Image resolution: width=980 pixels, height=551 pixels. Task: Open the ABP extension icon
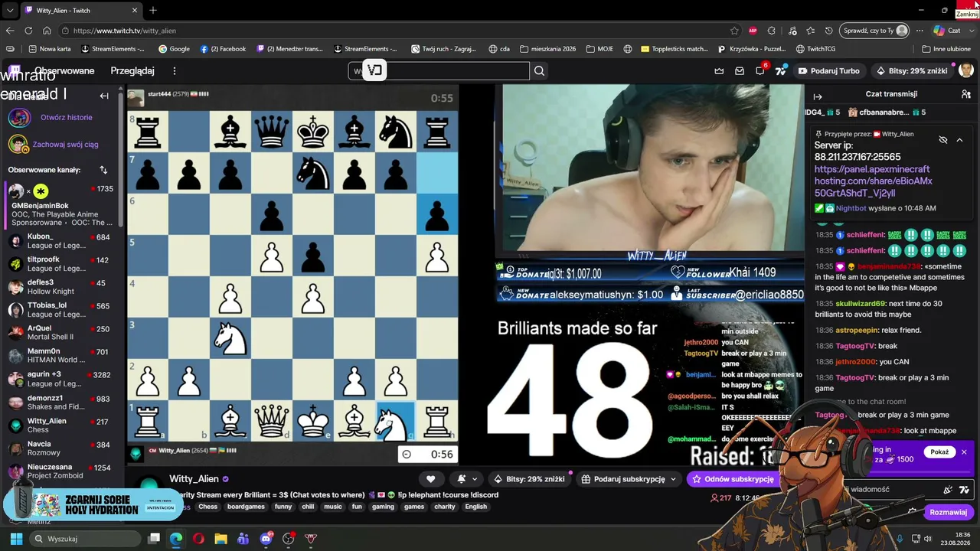(x=753, y=31)
